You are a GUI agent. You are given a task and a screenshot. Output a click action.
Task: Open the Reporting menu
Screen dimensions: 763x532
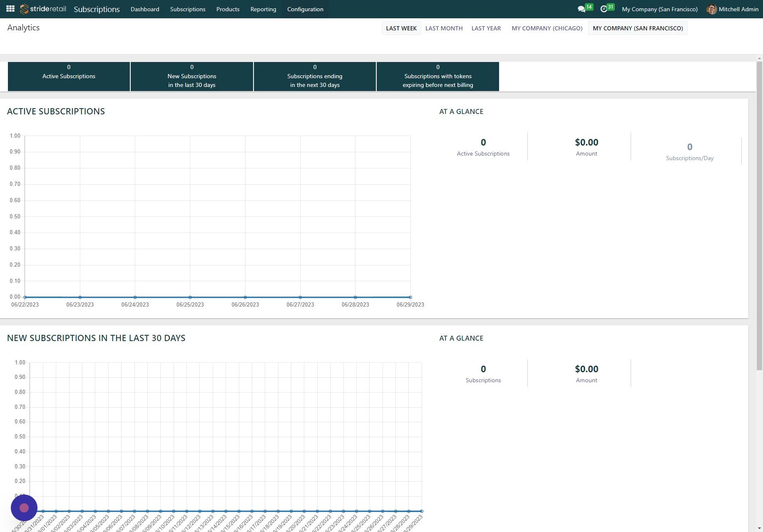[263, 9]
